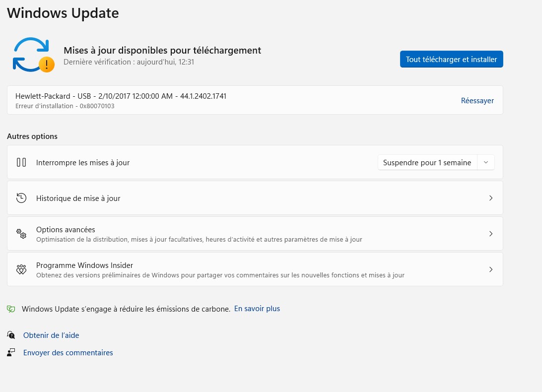
Task: Click the feedback person icon
Action: point(11,353)
